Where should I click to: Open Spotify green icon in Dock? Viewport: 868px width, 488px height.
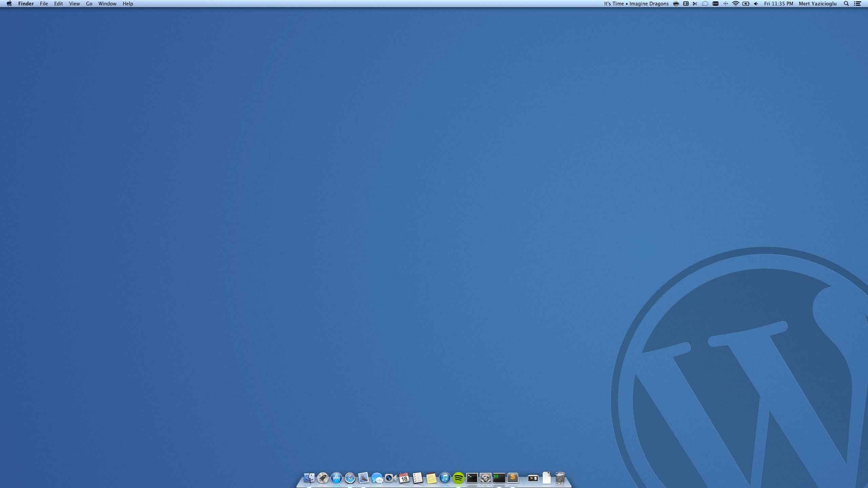point(458,478)
